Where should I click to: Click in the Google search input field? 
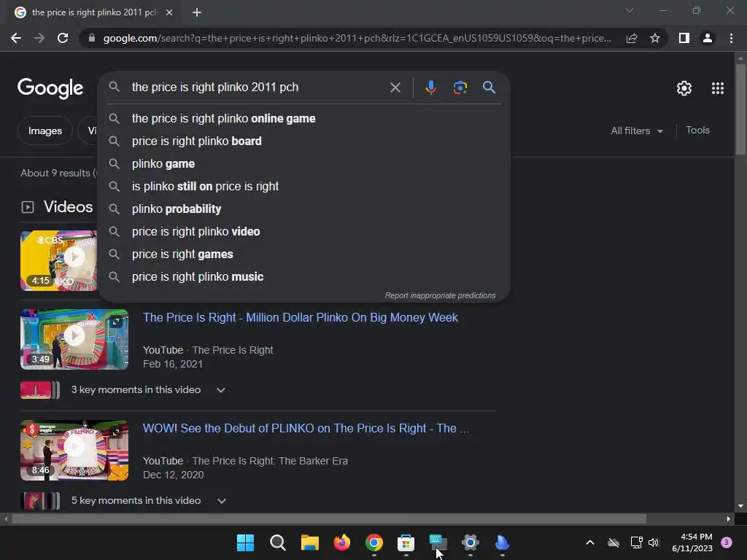pos(258,87)
